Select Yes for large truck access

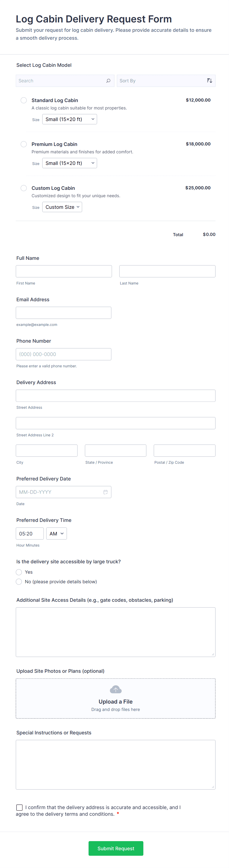pos(19,572)
